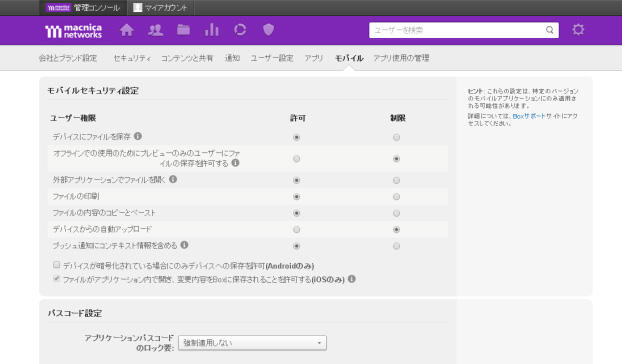Click the circular sync icon in the purple bar
The width and height of the screenshot is (622, 364).
click(x=240, y=30)
